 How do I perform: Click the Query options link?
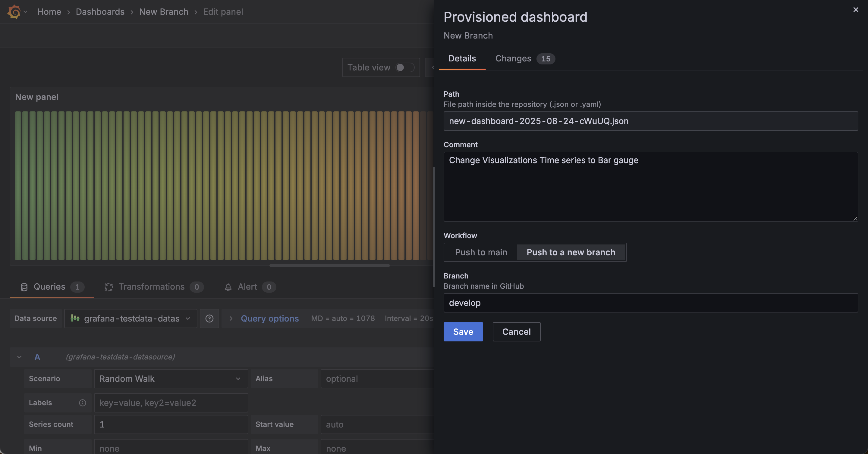(x=269, y=319)
